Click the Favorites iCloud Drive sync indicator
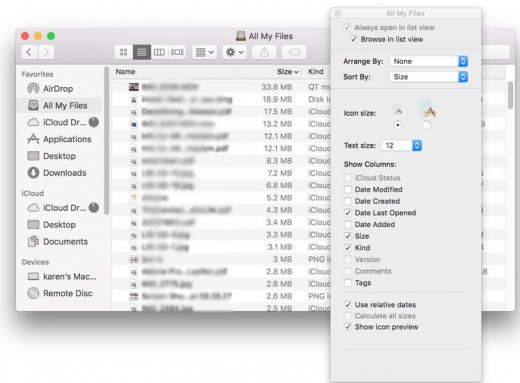 (94, 122)
